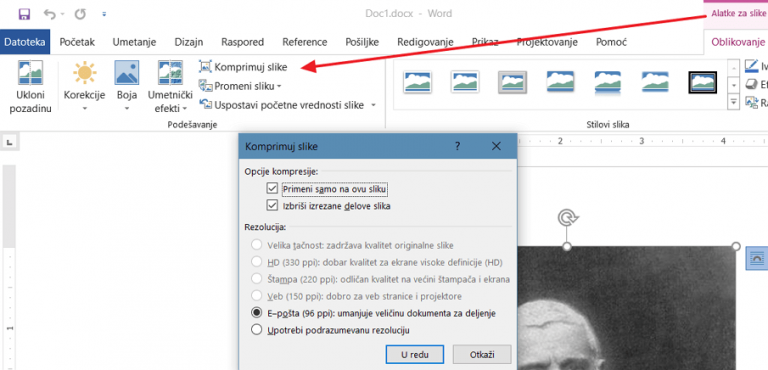768x370 pixels.
Task: Apply the first picture style thumbnail
Action: point(418,82)
